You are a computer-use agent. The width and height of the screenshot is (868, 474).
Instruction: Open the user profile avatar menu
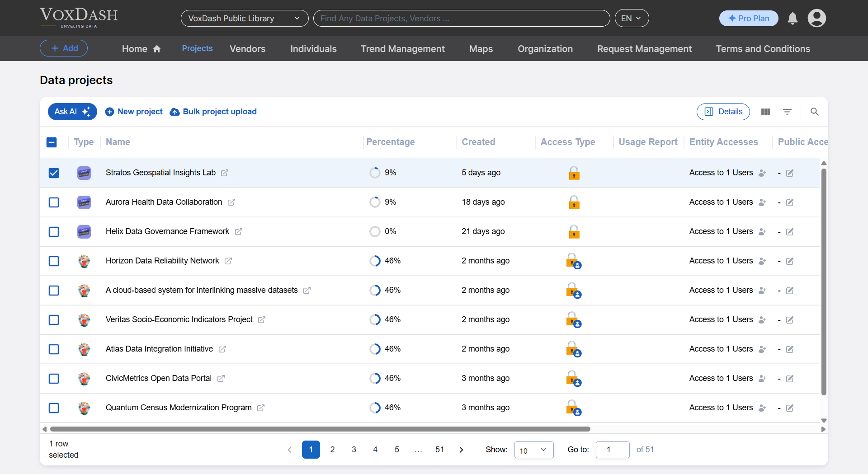click(816, 19)
